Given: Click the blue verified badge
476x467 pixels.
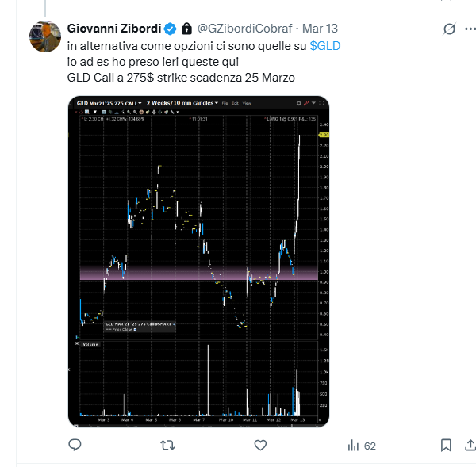Looking at the screenshot, I should pos(170,29).
